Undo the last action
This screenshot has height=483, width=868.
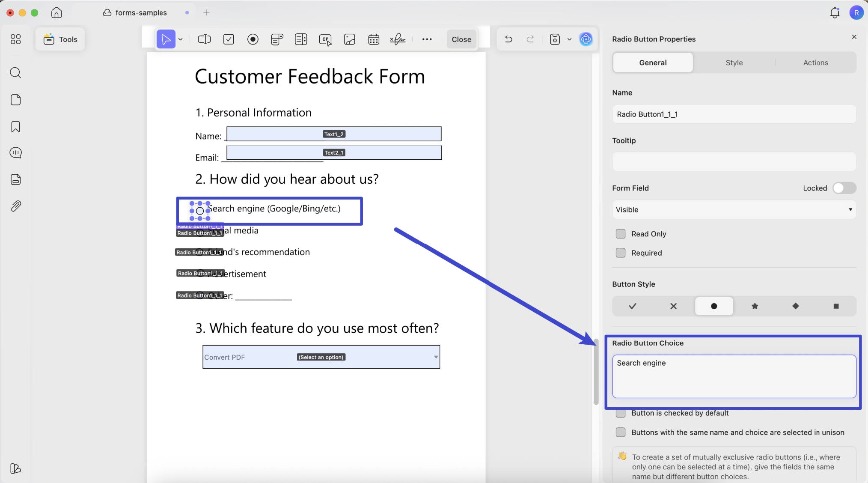click(508, 39)
